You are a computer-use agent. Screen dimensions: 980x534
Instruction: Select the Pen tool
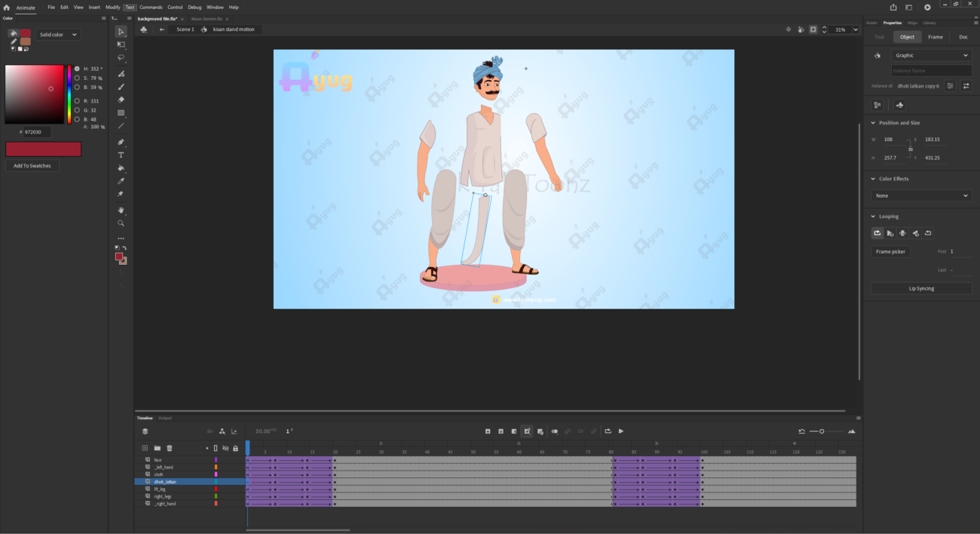tap(121, 142)
